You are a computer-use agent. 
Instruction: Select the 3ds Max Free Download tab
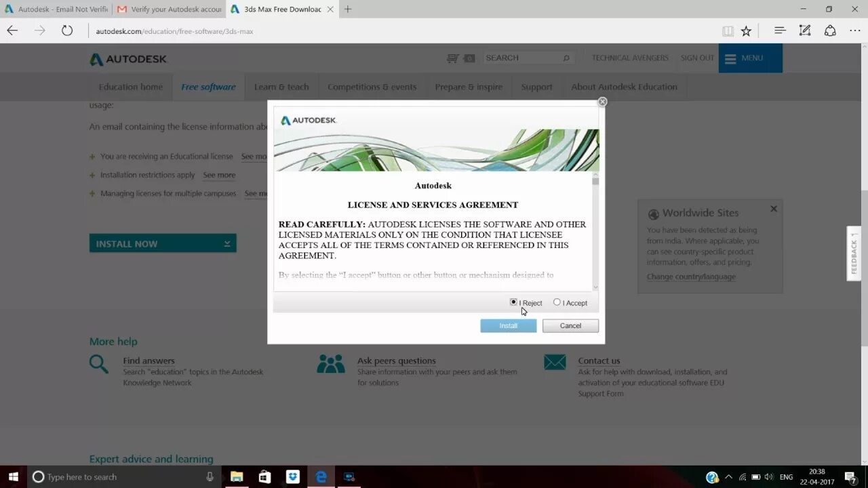coord(281,9)
